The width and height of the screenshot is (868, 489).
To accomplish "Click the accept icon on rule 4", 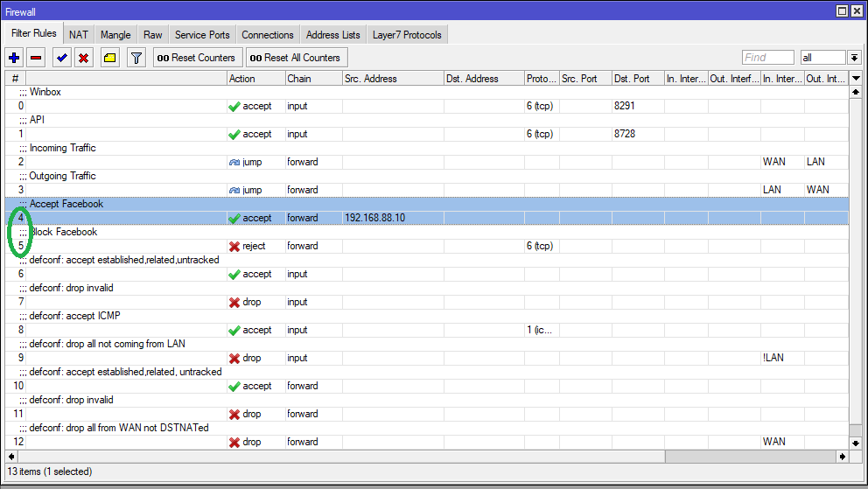I will tap(234, 218).
